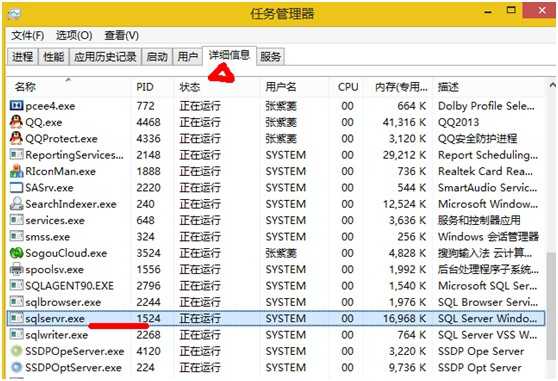Click the 29,212 K memory value

coord(405,155)
